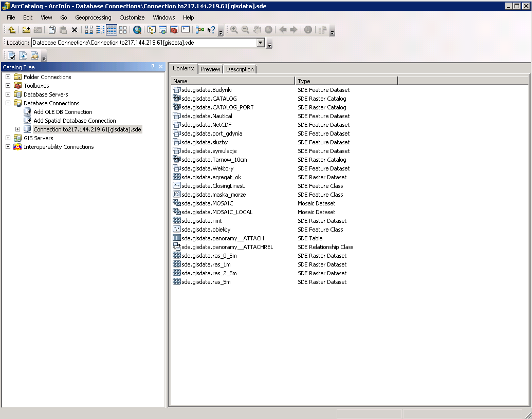Click the Create Thumbnail icon

(322, 30)
